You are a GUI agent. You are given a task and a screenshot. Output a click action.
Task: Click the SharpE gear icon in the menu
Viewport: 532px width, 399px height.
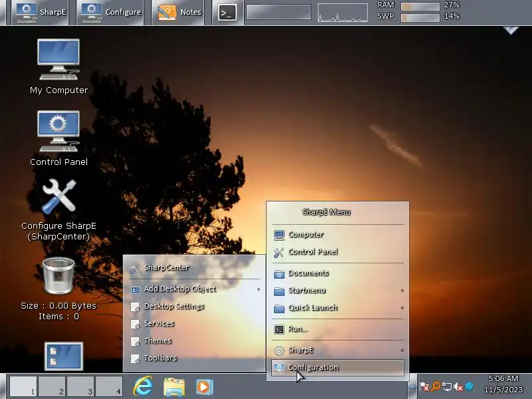pyautogui.click(x=279, y=351)
